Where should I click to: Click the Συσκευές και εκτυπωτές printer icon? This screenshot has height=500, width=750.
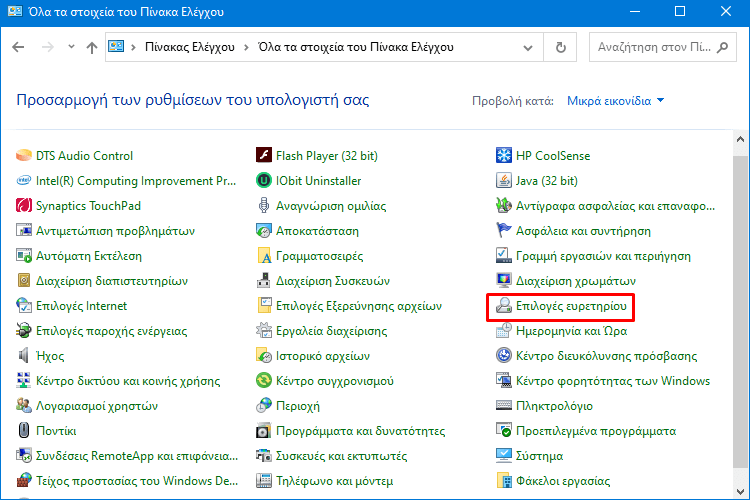click(x=264, y=455)
